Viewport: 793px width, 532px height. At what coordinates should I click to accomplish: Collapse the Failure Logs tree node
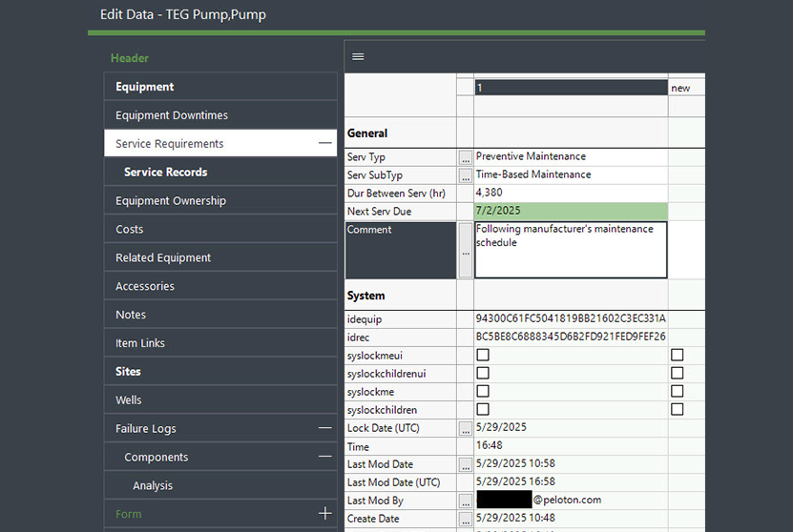click(324, 429)
